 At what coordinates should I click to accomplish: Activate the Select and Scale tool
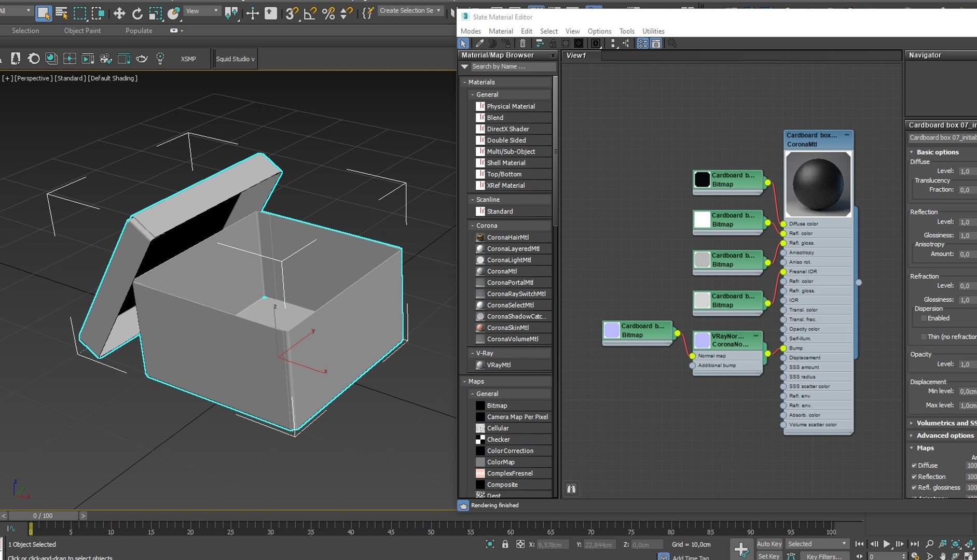[155, 12]
